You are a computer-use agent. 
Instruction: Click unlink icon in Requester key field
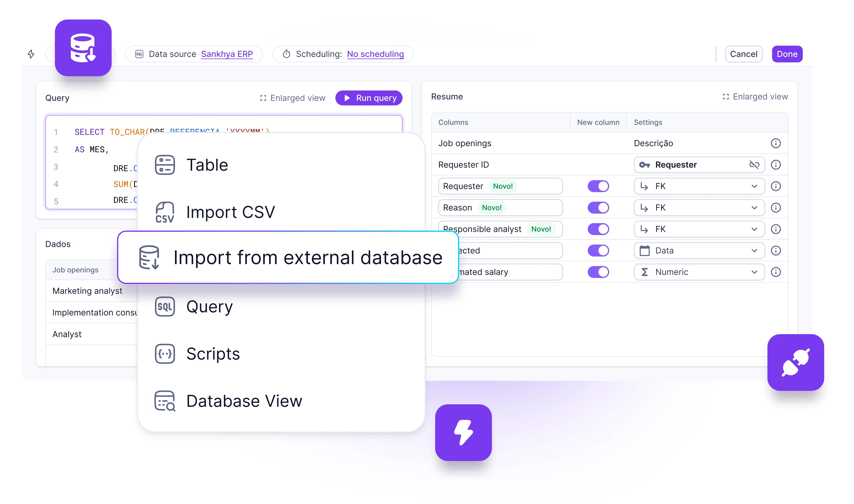[754, 165]
